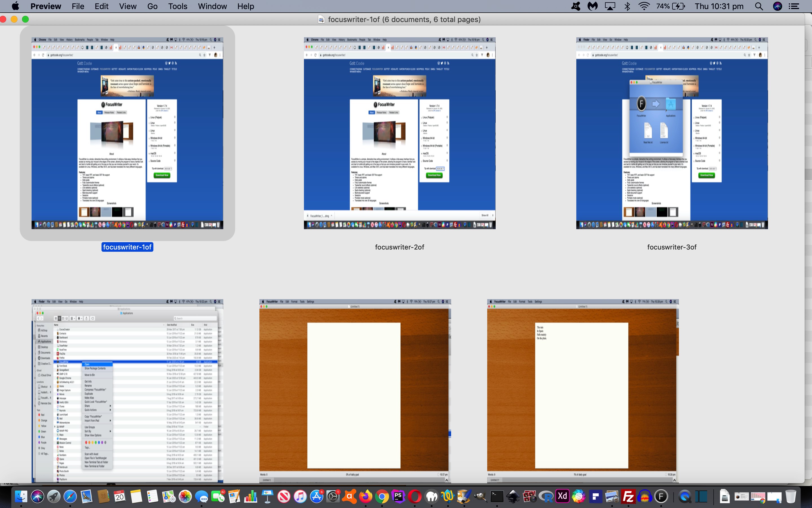Viewport: 812px width, 508px height.
Task: Click the battery status in menu bar
Action: 670,6
